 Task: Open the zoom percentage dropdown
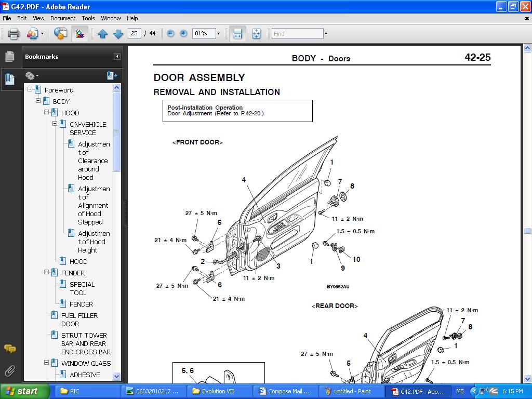[218, 34]
